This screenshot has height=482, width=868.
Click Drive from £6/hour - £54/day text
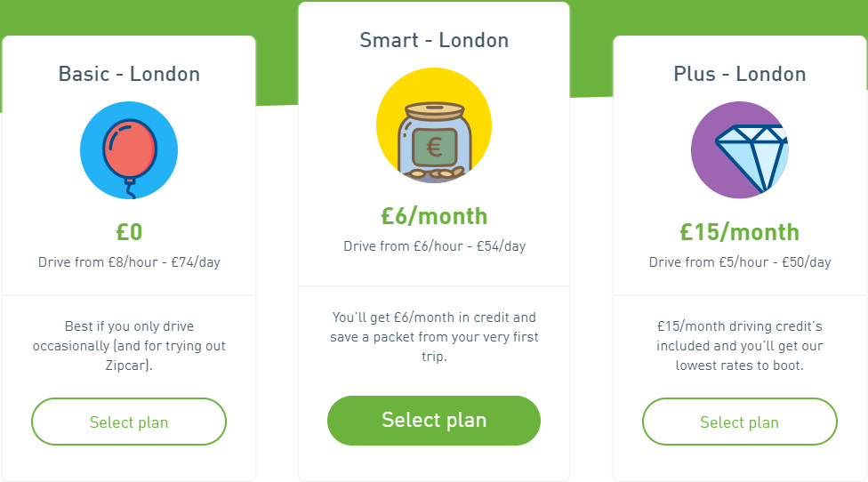[x=434, y=246]
